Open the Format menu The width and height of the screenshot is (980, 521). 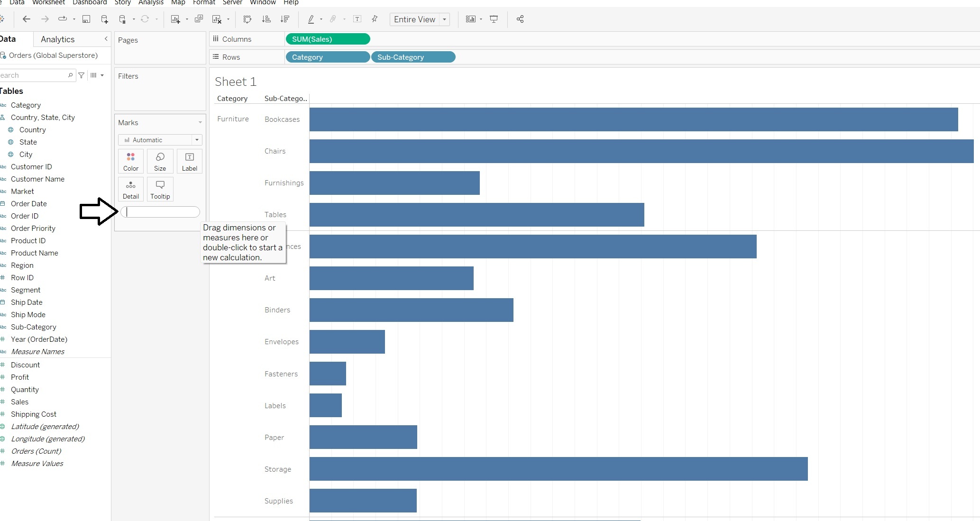pos(204,2)
